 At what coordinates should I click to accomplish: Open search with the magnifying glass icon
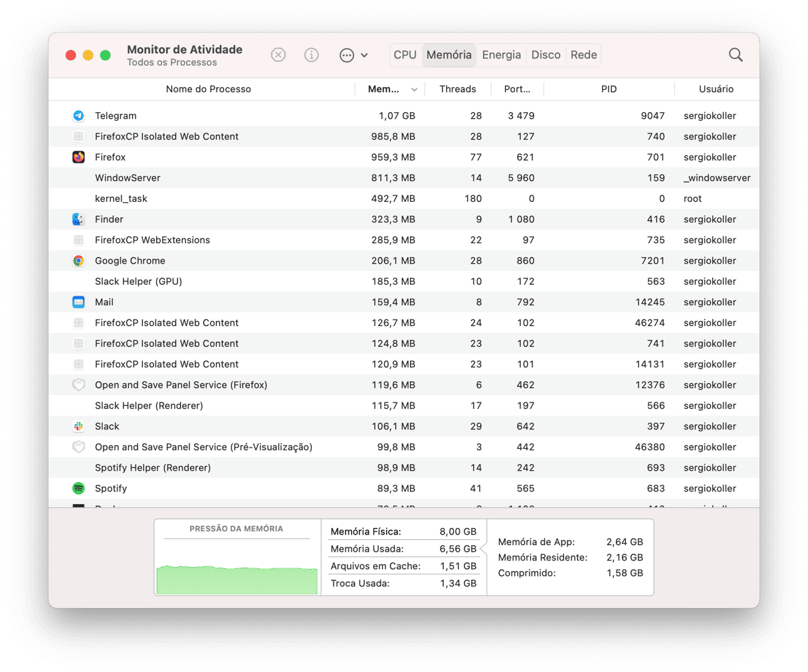736,55
